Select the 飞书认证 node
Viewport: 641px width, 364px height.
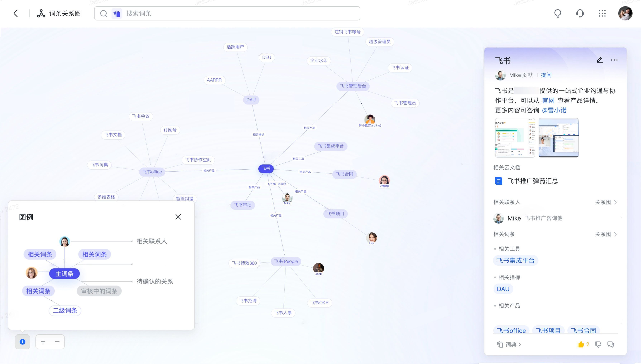[x=400, y=68]
